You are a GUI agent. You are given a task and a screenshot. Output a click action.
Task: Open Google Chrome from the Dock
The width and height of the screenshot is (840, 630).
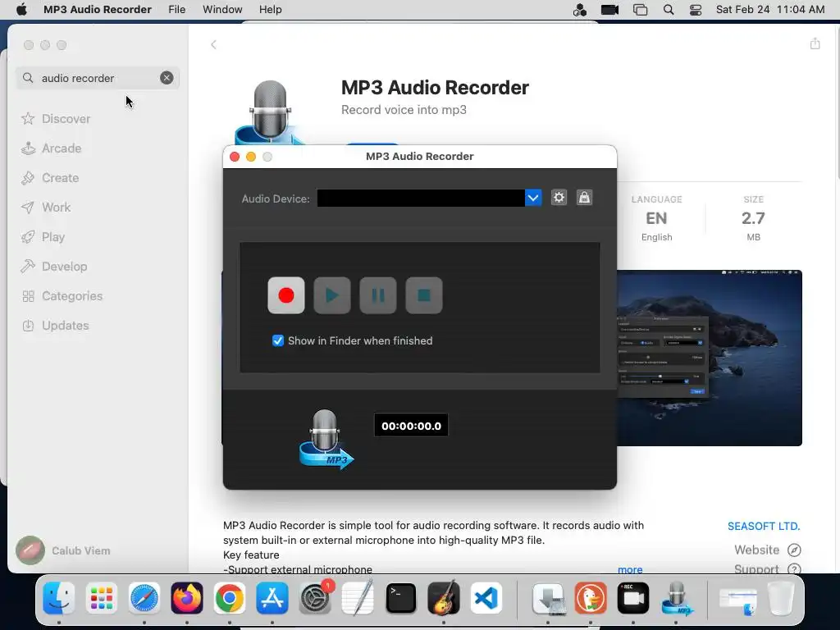click(230, 598)
